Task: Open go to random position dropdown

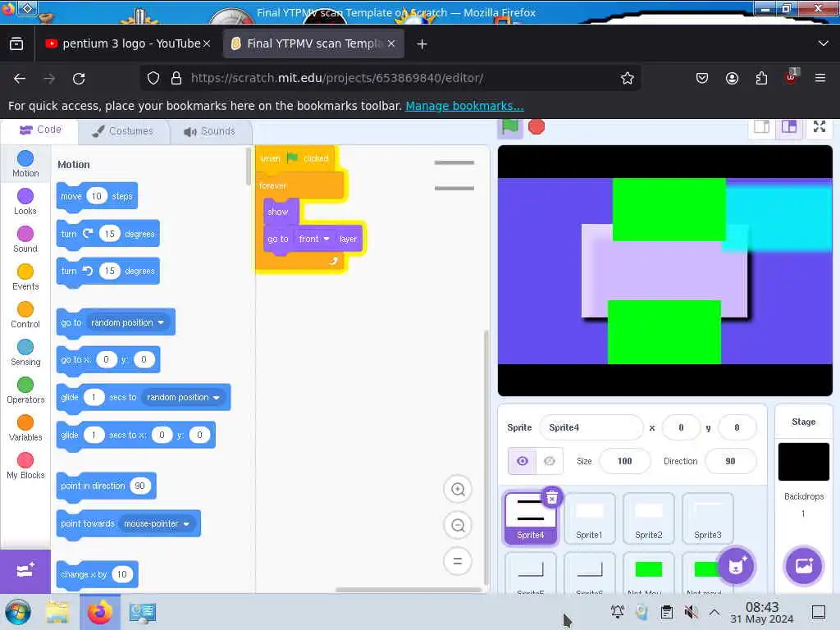Action: click(127, 322)
